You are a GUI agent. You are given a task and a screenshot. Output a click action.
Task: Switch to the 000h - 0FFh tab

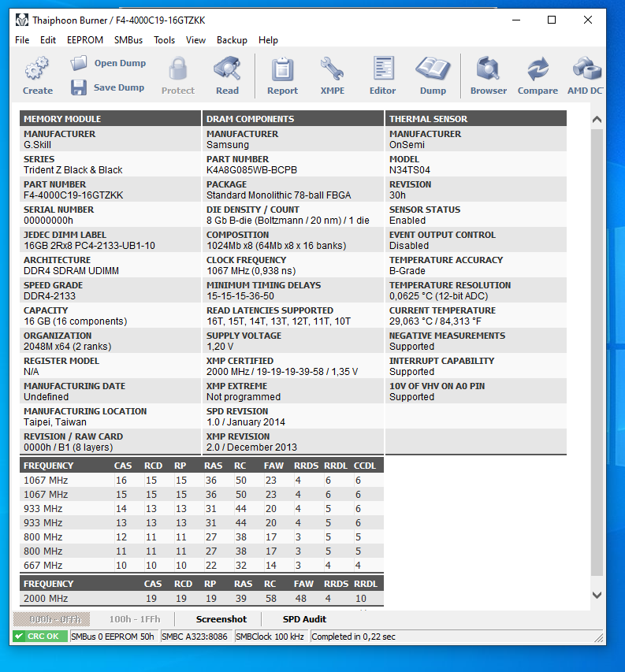pos(51,619)
